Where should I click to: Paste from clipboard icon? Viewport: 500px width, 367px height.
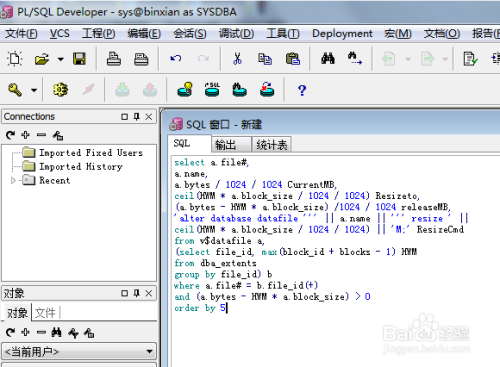(293, 59)
